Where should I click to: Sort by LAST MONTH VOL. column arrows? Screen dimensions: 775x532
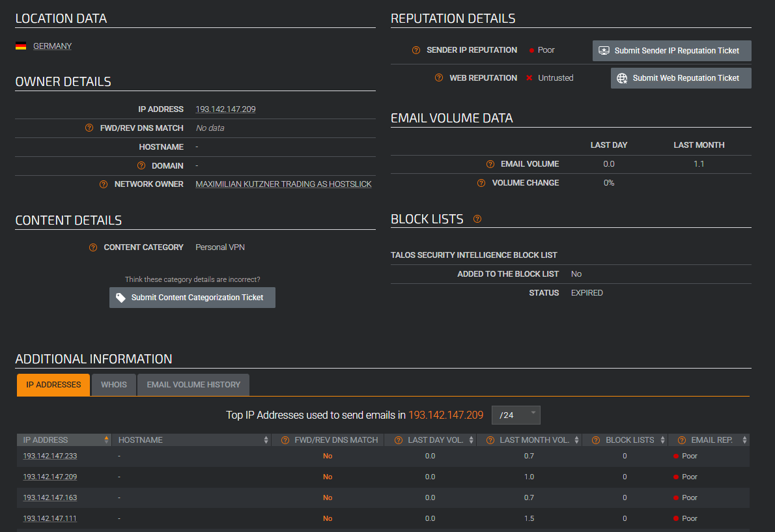click(576, 440)
